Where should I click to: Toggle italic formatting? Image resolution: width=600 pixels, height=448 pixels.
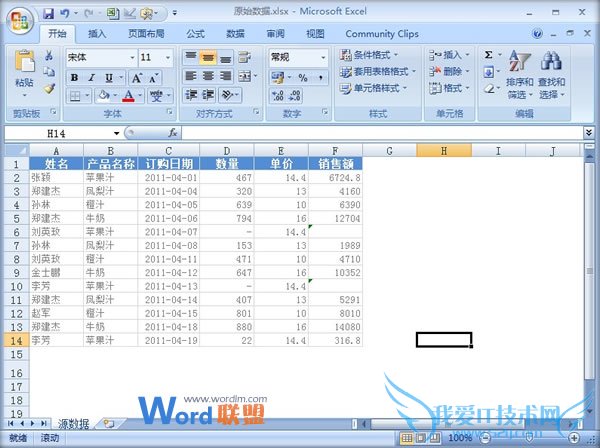91,78
